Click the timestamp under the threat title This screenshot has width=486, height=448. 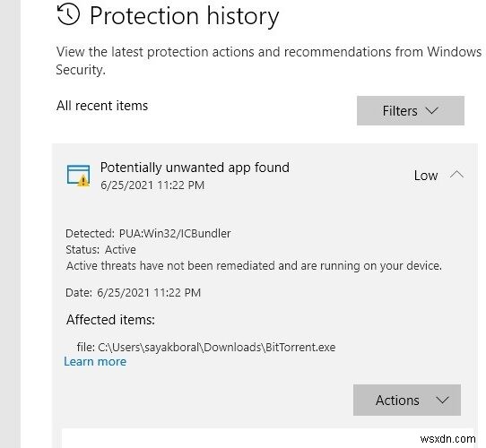152,185
